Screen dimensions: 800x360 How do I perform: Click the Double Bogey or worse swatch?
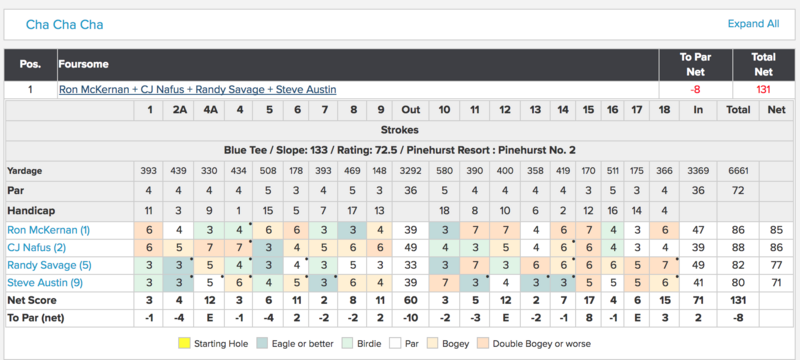point(482,343)
